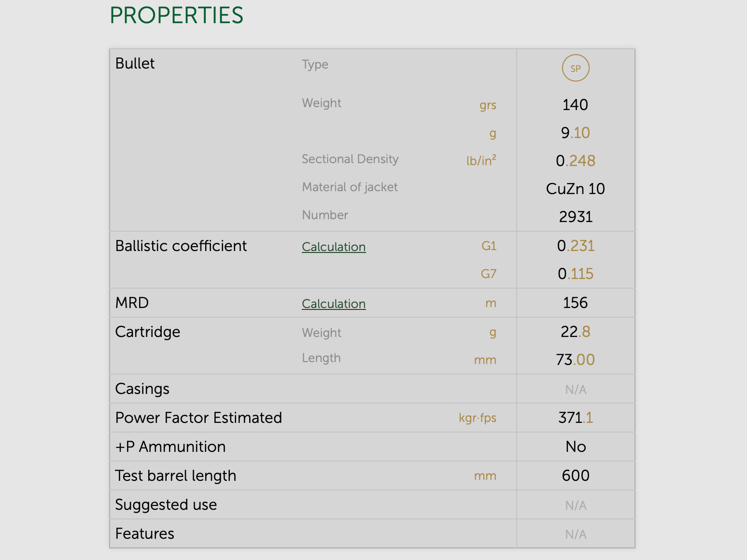Click the SP bullet type icon
Screen dimensions: 747x560
click(x=575, y=69)
